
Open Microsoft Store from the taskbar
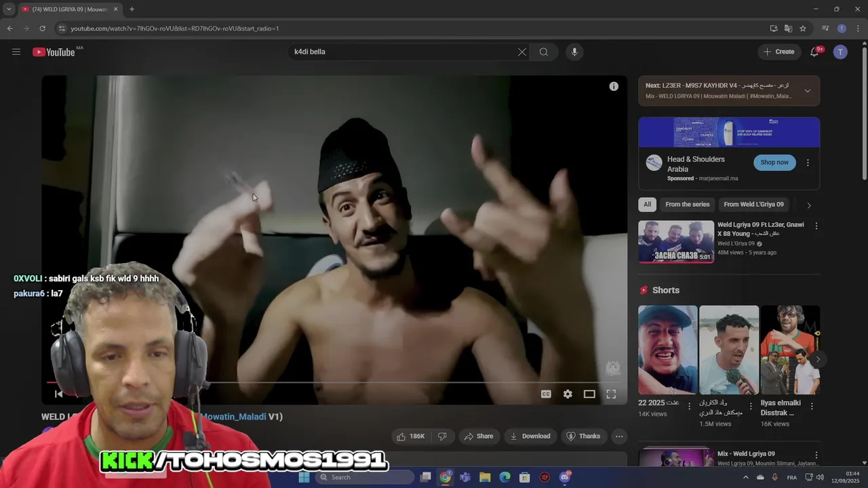tap(524, 477)
